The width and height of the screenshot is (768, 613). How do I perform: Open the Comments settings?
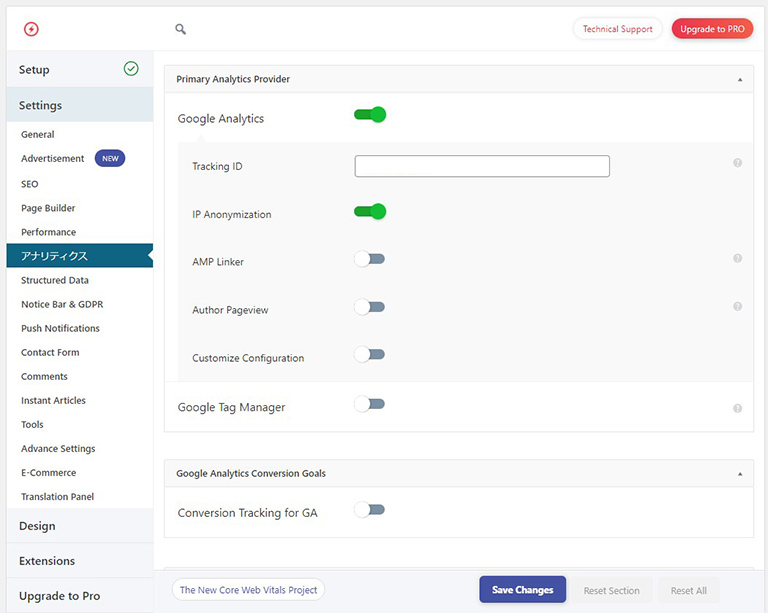(44, 376)
